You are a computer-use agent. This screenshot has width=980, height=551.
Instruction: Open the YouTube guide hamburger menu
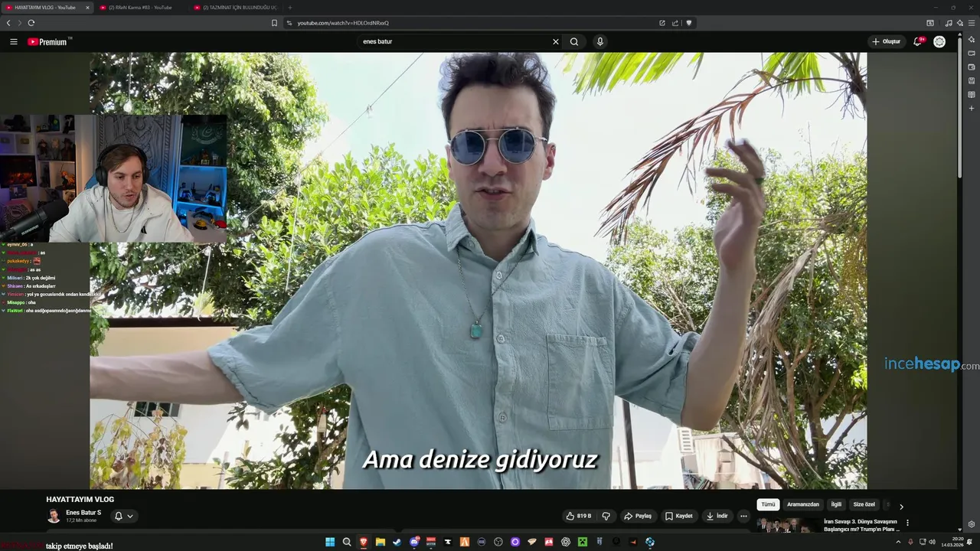tap(14, 41)
